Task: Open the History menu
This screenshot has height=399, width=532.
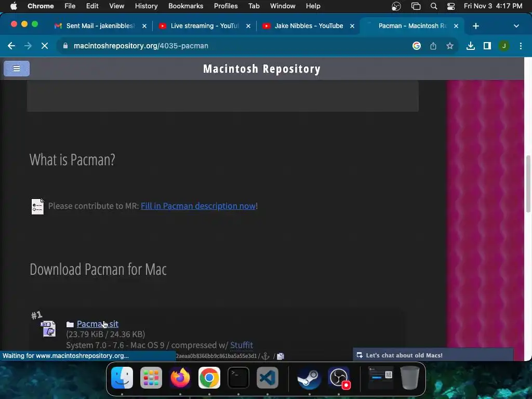Action: click(146, 6)
